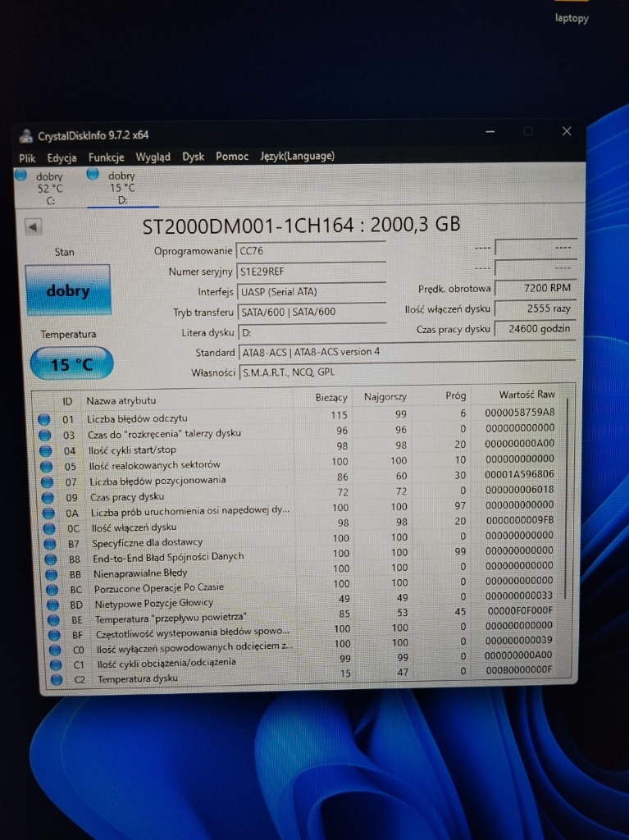Screen dimensions: 629x840
Task: Click the status dot for attribute BD
Action: 52,605
